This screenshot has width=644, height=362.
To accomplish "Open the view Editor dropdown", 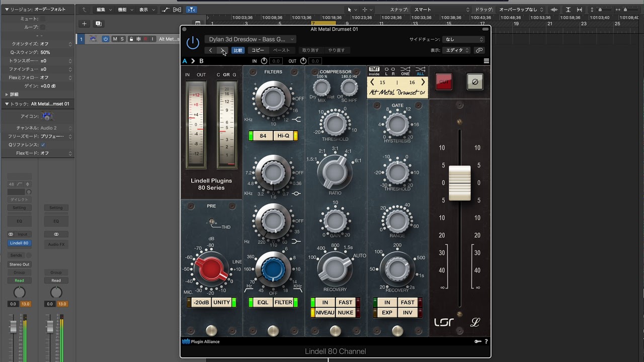I will 457,50.
